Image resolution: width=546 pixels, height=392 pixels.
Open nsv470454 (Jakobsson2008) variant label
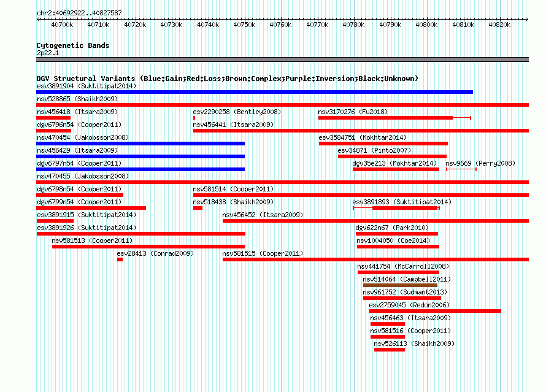pyautogui.click(x=83, y=137)
